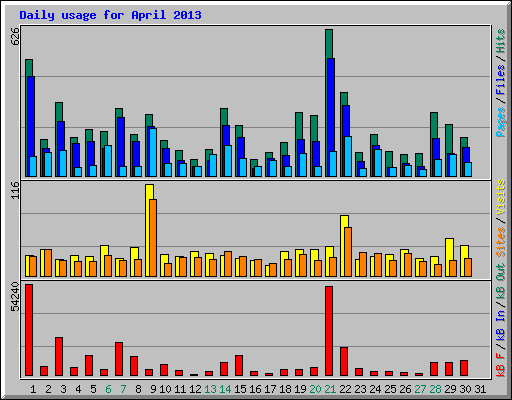This screenshot has width=512, height=400.
Task: Click the cyan pages bar for day 9
Action: pyautogui.click(x=153, y=152)
